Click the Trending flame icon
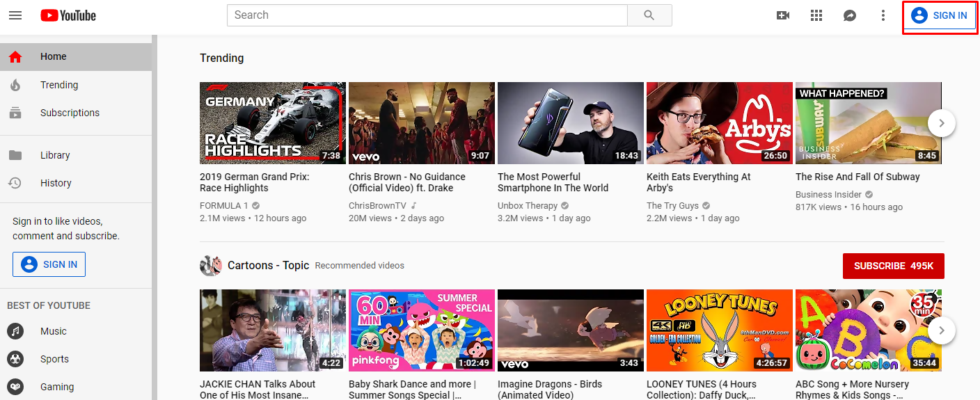980x400 pixels. pyautogui.click(x=15, y=85)
